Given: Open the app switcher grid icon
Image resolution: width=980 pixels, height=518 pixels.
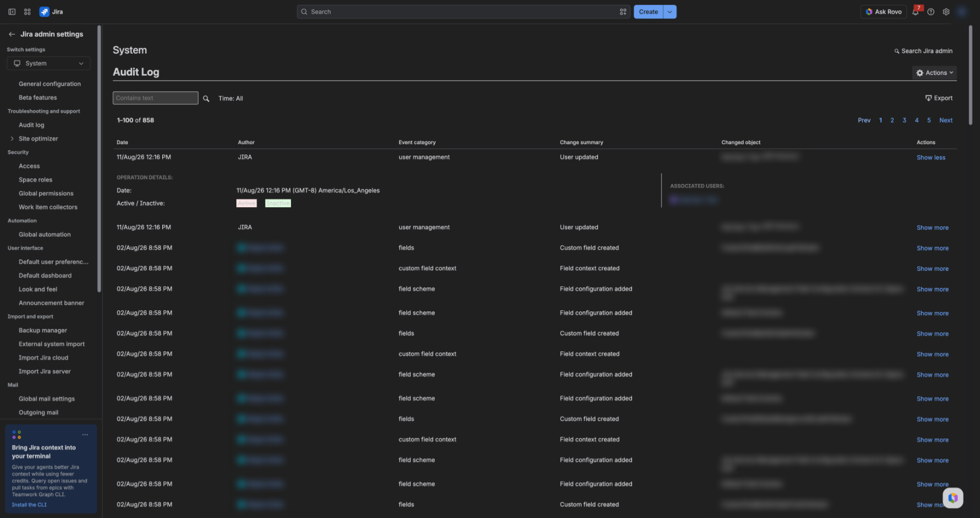Looking at the screenshot, I should (x=27, y=12).
